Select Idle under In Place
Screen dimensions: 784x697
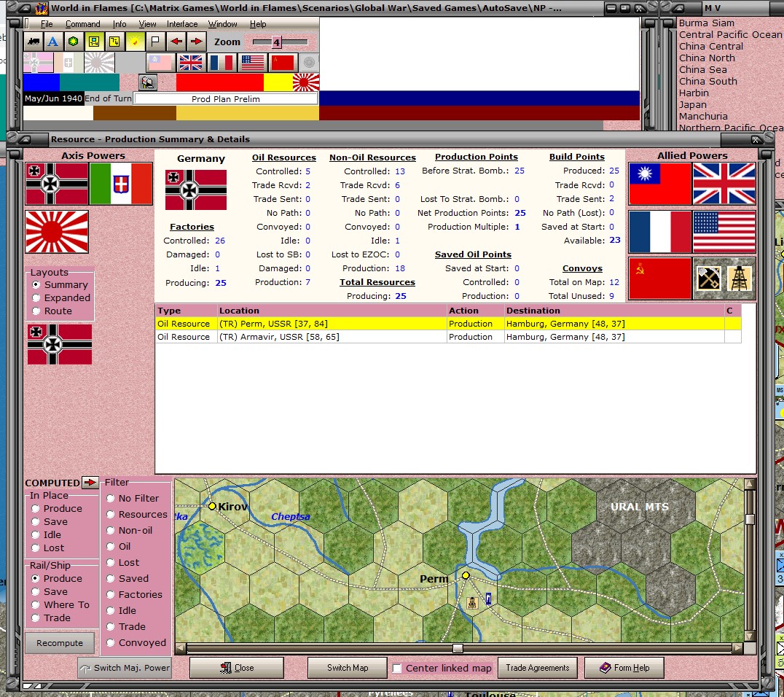[47, 535]
